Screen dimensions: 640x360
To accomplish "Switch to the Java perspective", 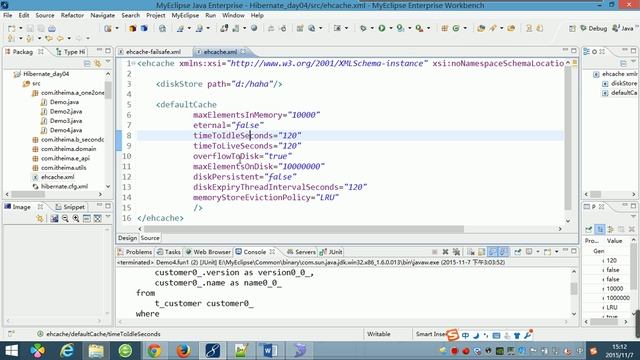I will pos(623,28).
